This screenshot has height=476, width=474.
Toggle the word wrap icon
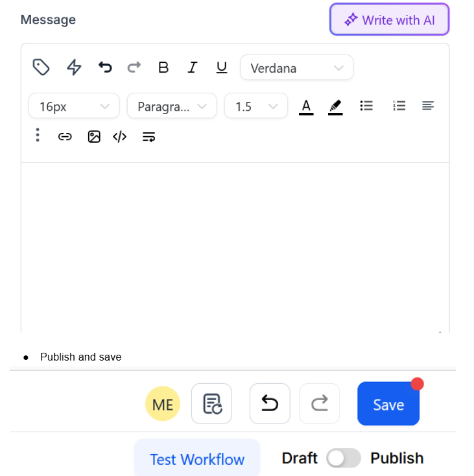[x=148, y=137]
